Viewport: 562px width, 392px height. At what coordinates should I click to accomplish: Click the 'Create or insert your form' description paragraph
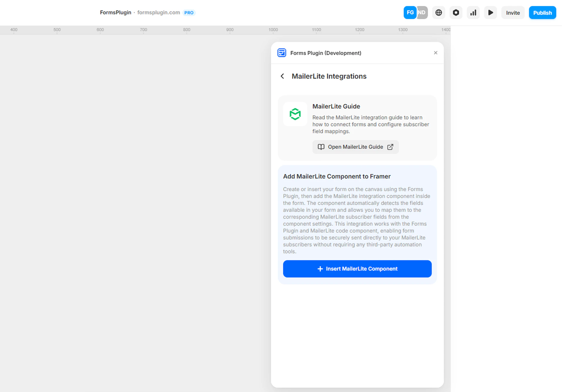pos(357,220)
